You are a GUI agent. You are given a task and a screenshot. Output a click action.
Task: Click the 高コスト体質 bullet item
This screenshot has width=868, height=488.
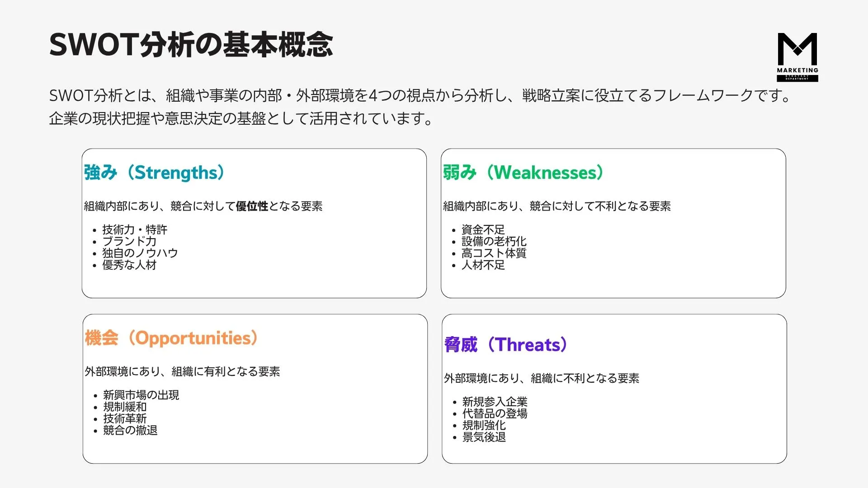(x=494, y=253)
